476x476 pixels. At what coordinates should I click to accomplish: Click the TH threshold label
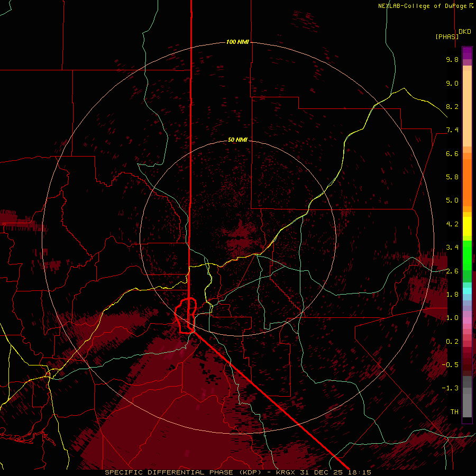coord(454,412)
